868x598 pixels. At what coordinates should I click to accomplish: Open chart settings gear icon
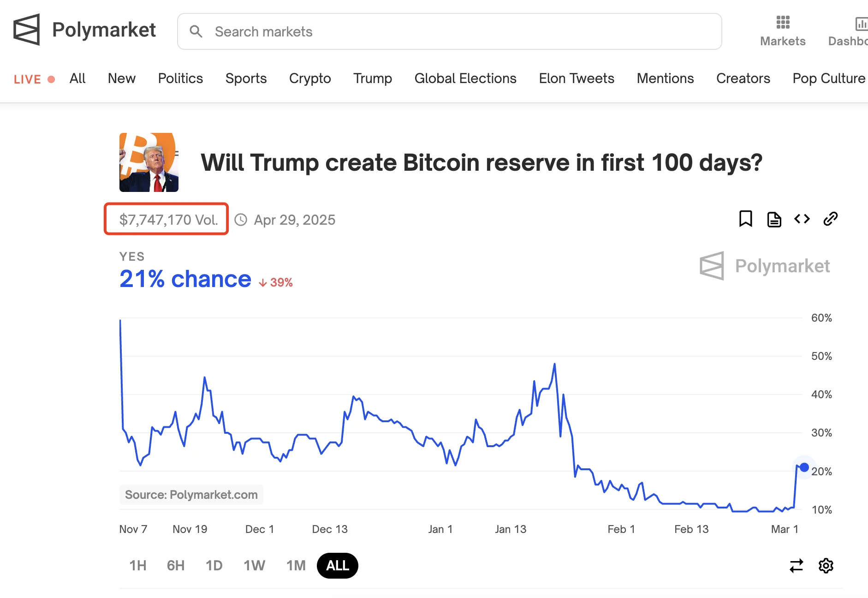click(826, 566)
